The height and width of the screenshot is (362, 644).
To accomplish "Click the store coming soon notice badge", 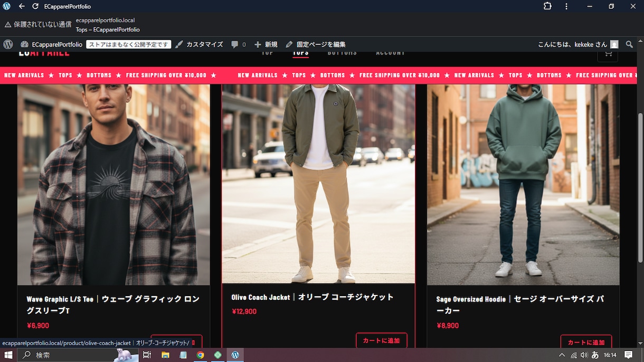I will pyautogui.click(x=129, y=44).
